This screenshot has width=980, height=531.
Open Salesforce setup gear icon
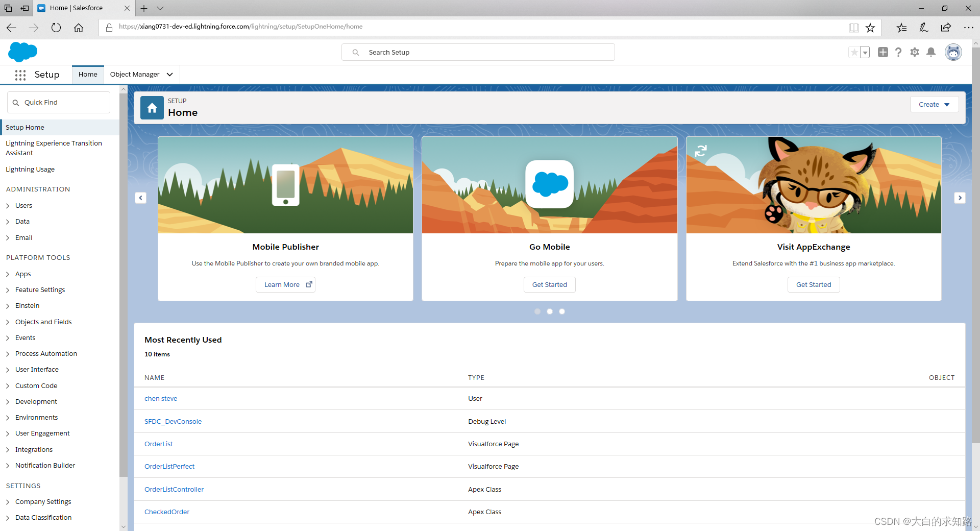pyautogui.click(x=915, y=52)
